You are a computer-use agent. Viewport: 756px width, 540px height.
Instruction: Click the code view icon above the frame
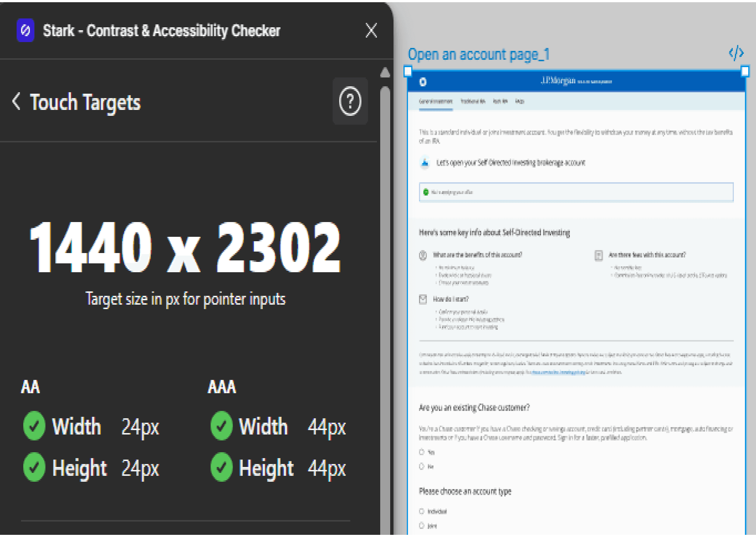[736, 53]
